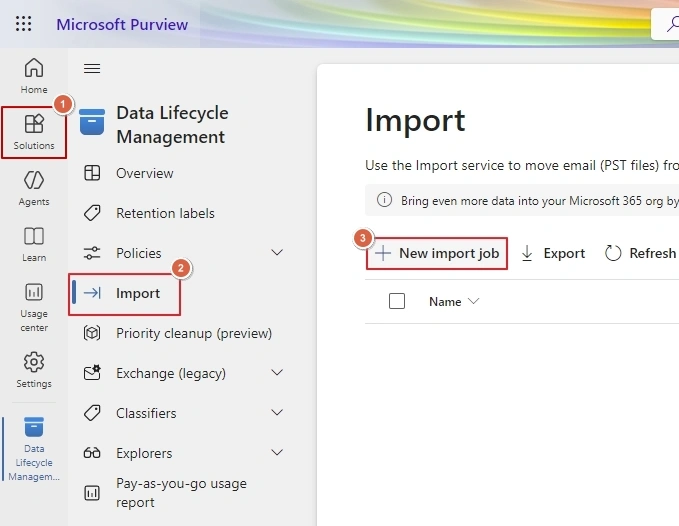Click the Priority cleanup cube icon
Screen dimensions: 679x526
(92, 333)
